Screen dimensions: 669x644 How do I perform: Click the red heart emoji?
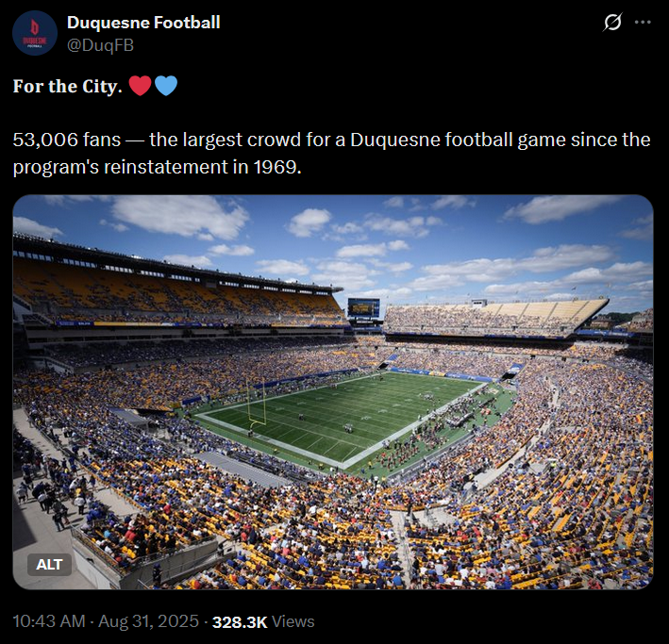point(140,86)
